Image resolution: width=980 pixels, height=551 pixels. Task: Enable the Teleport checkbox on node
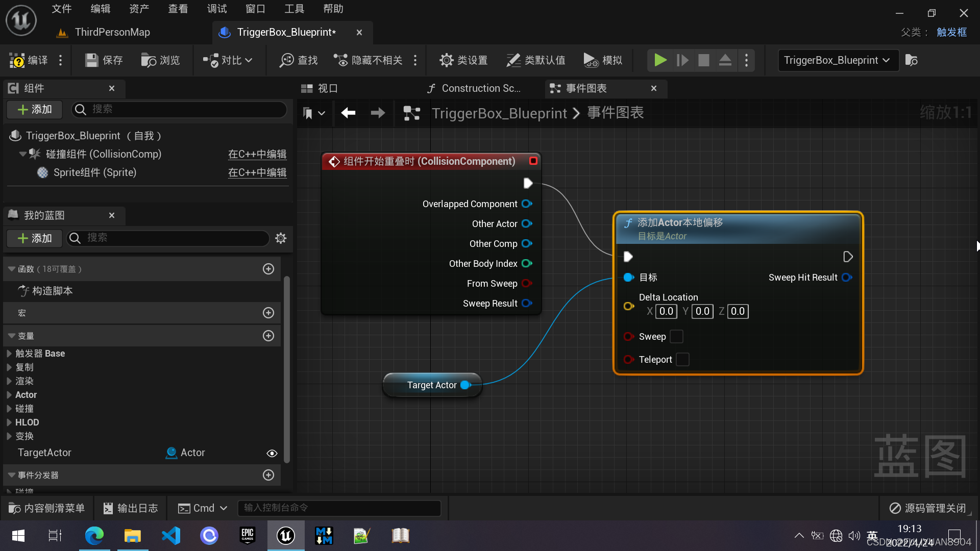tap(682, 360)
